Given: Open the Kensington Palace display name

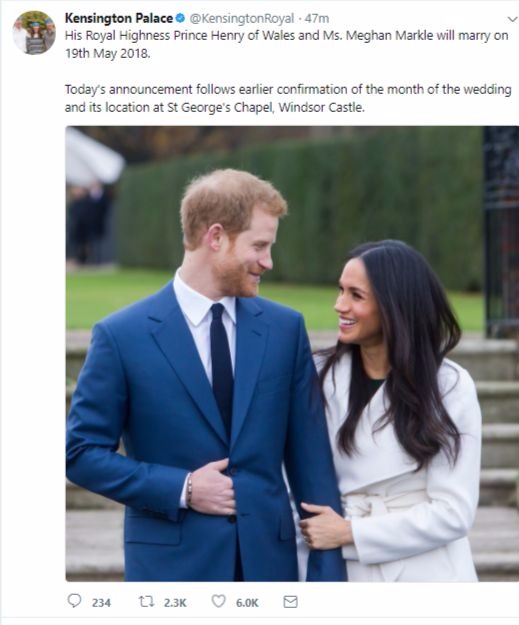Looking at the screenshot, I should (119, 18).
